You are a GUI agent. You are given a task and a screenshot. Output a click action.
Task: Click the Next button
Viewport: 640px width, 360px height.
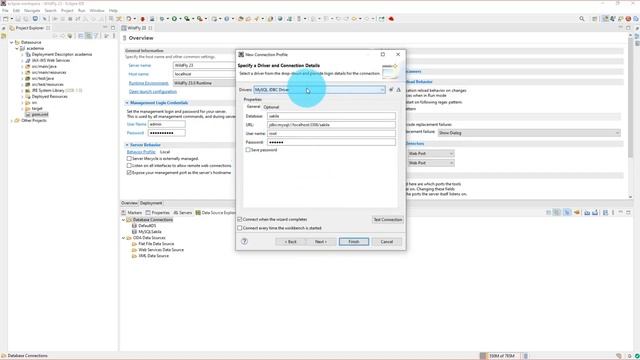pos(321,242)
